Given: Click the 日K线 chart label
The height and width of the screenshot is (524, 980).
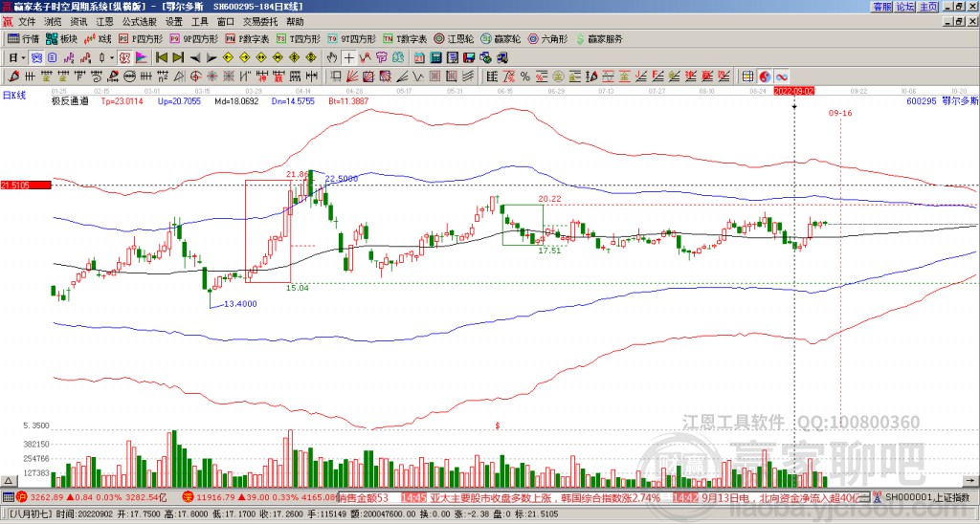Looking at the screenshot, I should point(14,96).
